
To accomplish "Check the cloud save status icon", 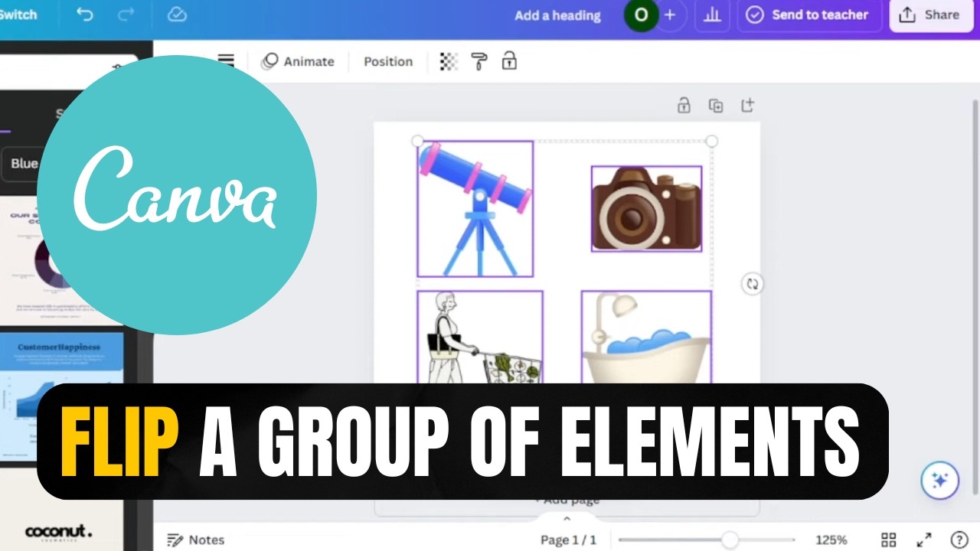I will click(177, 15).
